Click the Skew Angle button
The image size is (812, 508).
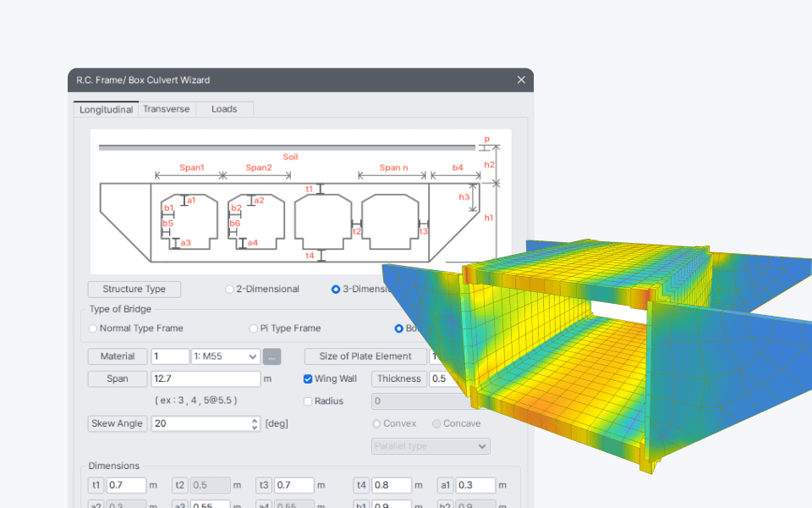(118, 423)
